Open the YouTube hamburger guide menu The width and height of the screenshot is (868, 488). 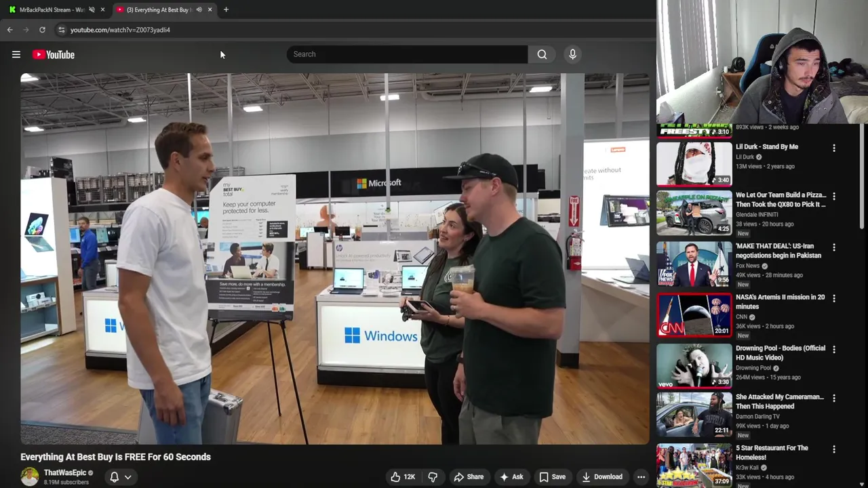pyautogui.click(x=16, y=54)
